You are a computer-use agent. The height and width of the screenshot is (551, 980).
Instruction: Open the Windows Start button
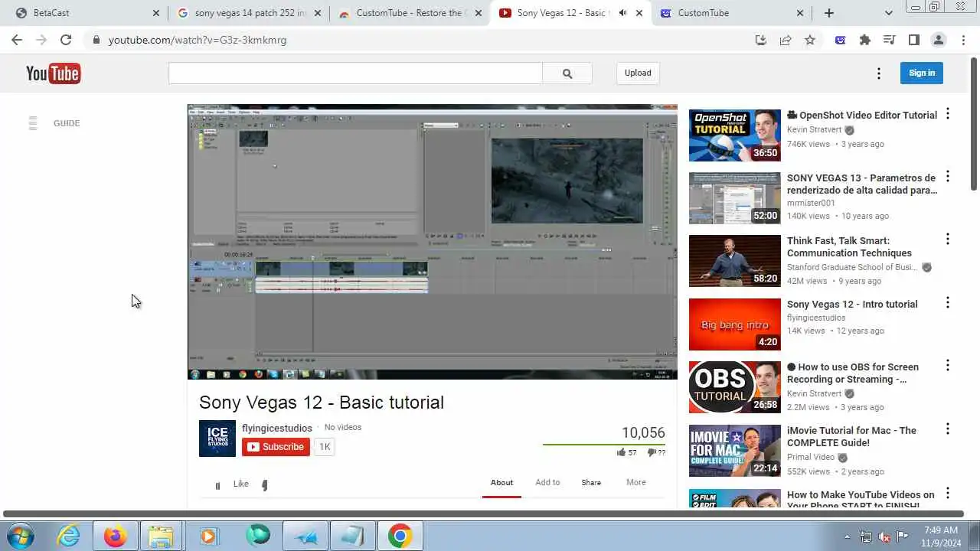pyautogui.click(x=20, y=536)
